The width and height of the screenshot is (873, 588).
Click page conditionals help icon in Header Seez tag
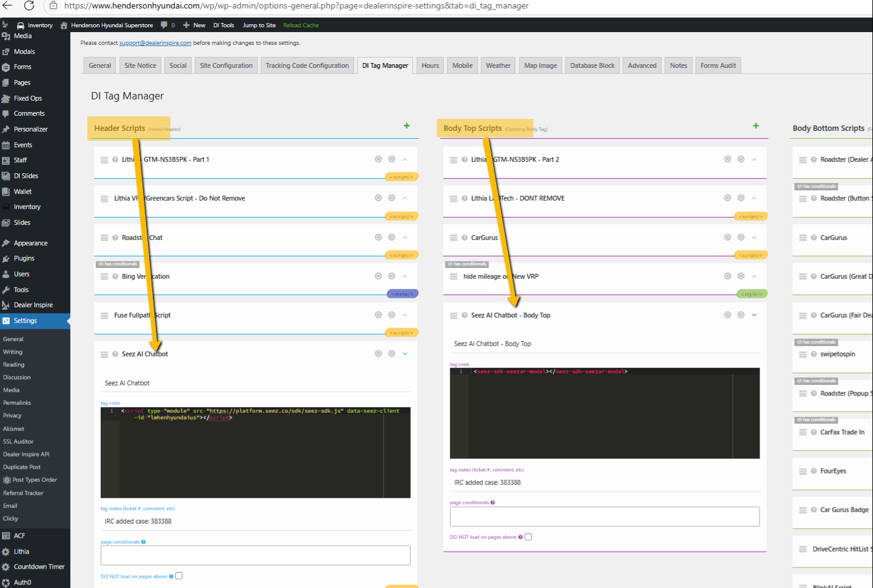143,542
